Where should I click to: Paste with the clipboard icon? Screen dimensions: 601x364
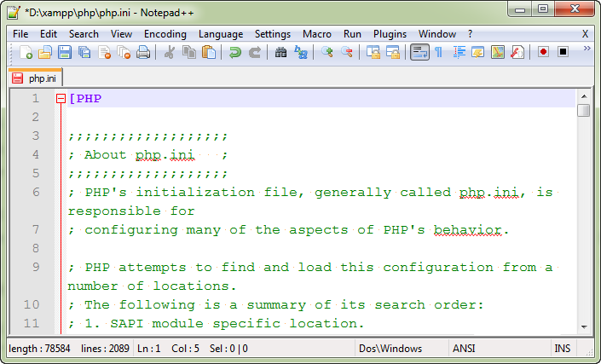[x=209, y=52]
